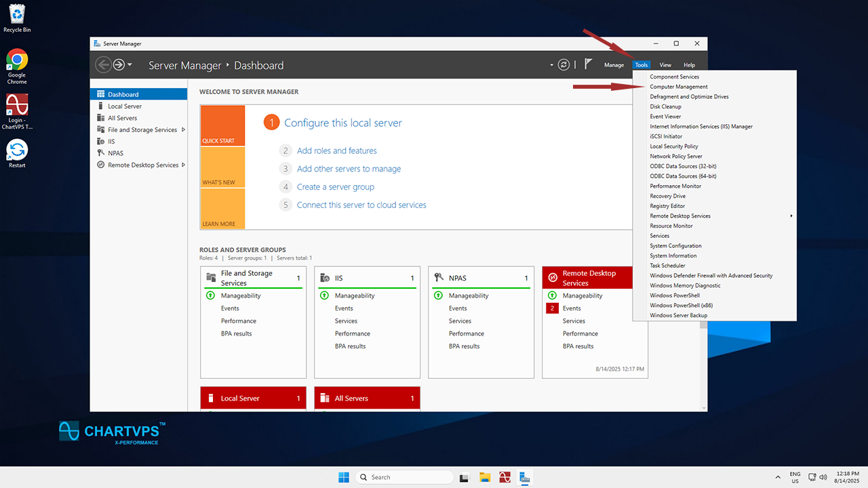The image size is (868, 488).
Task: Open the Manage menu
Action: (614, 65)
